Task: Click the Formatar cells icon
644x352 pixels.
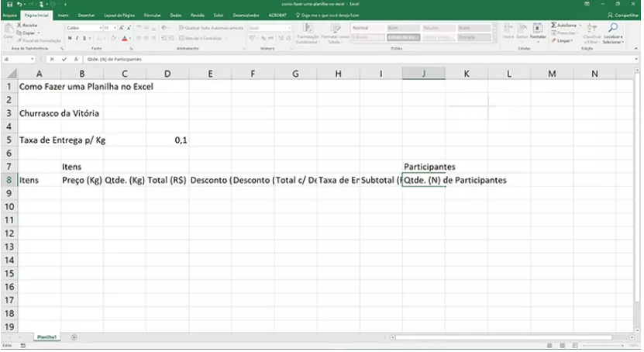Action: tap(538, 31)
